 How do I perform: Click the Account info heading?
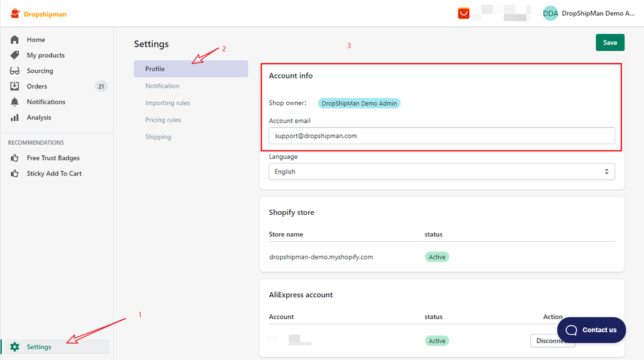[291, 75]
